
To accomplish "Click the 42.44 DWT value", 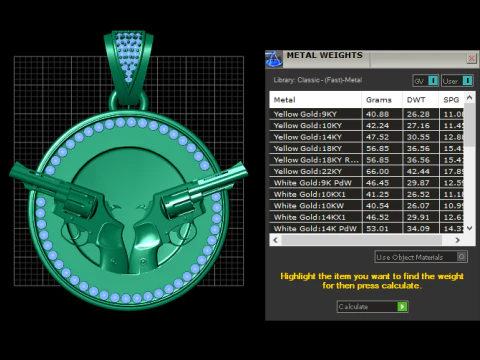I will pyautogui.click(x=418, y=171).
